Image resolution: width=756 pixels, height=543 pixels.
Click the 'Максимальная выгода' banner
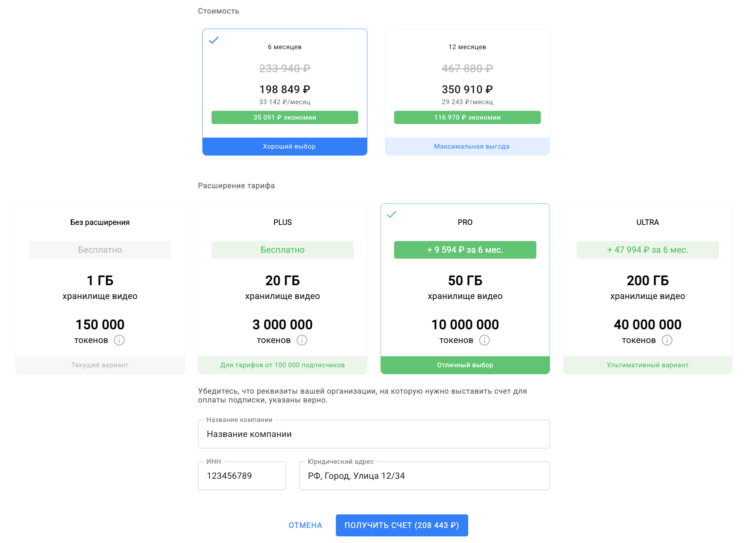(471, 146)
